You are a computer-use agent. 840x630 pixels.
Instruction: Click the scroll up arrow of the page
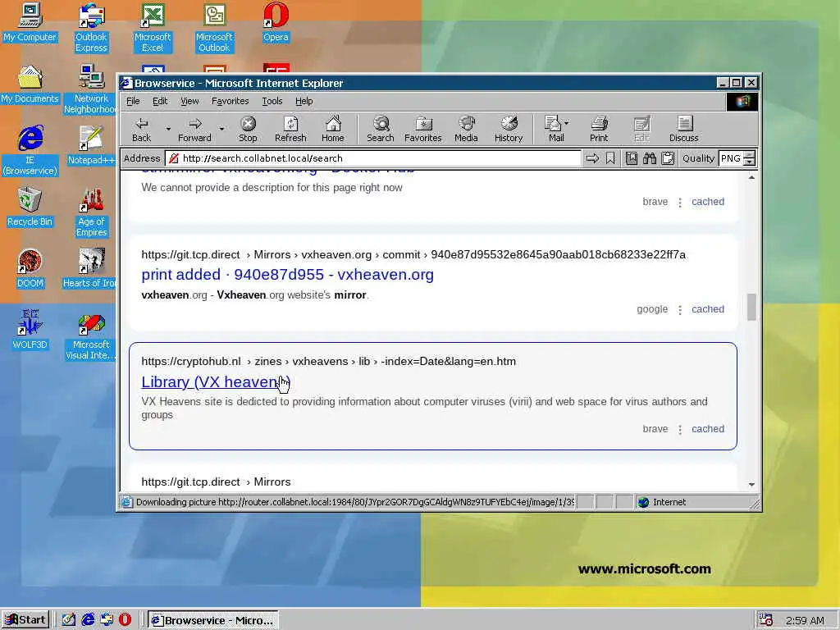(x=751, y=177)
